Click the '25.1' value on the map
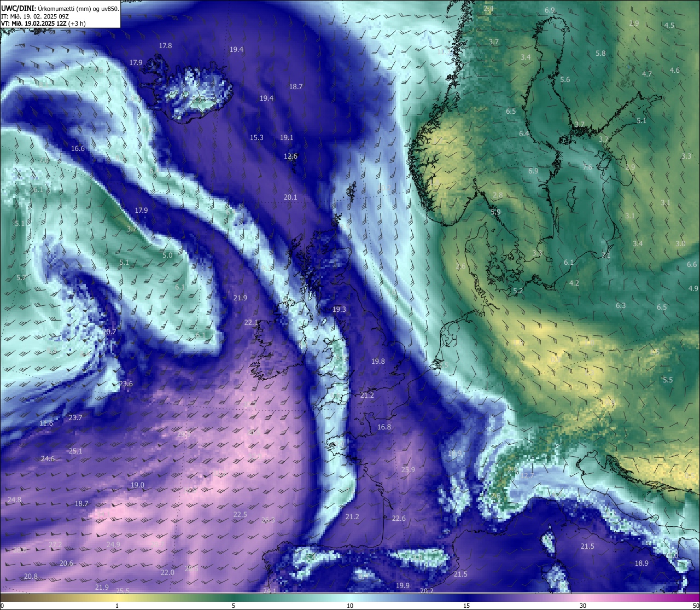The width and height of the screenshot is (700, 610). [75, 451]
